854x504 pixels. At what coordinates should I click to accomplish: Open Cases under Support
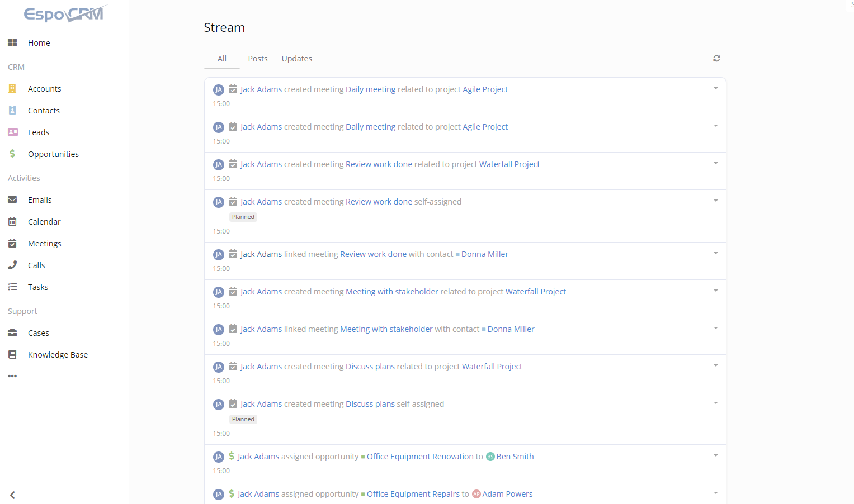[x=39, y=333]
